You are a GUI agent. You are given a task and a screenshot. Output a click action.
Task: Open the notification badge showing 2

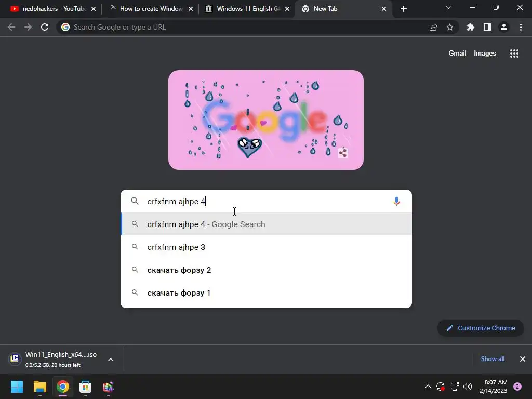pos(517,387)
